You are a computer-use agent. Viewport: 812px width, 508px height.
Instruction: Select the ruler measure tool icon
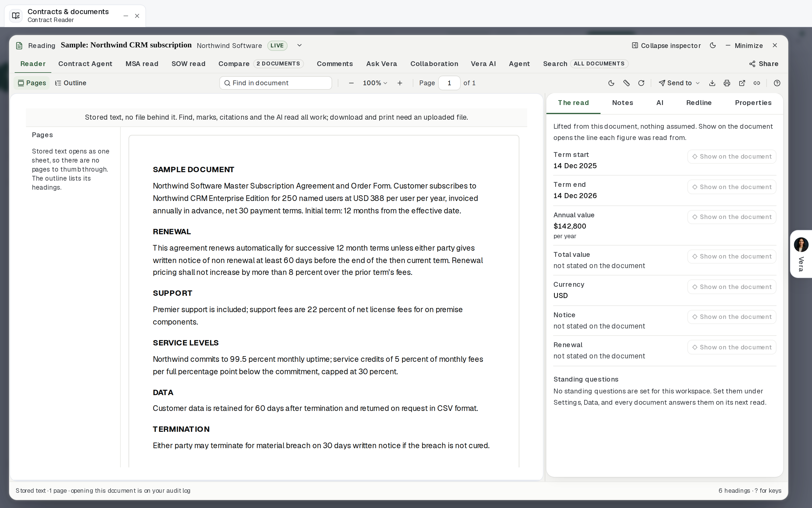point(626,83)
